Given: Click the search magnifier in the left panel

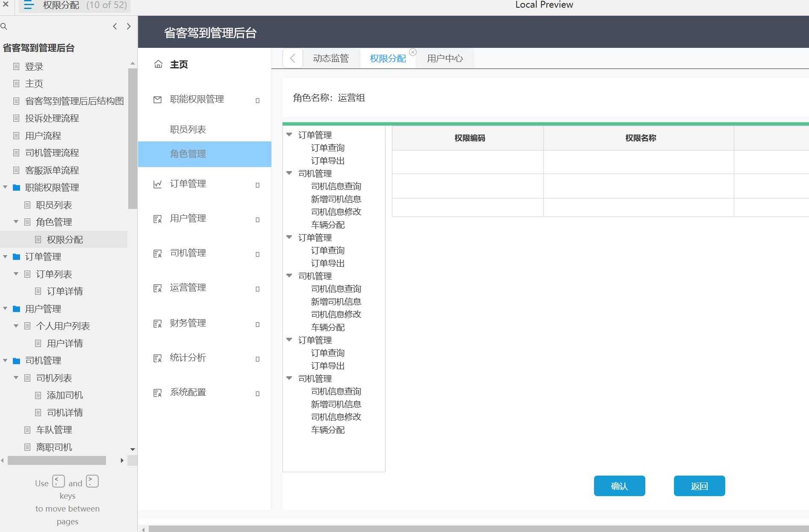Looking at the screenshot, I should tap(4, 26).
